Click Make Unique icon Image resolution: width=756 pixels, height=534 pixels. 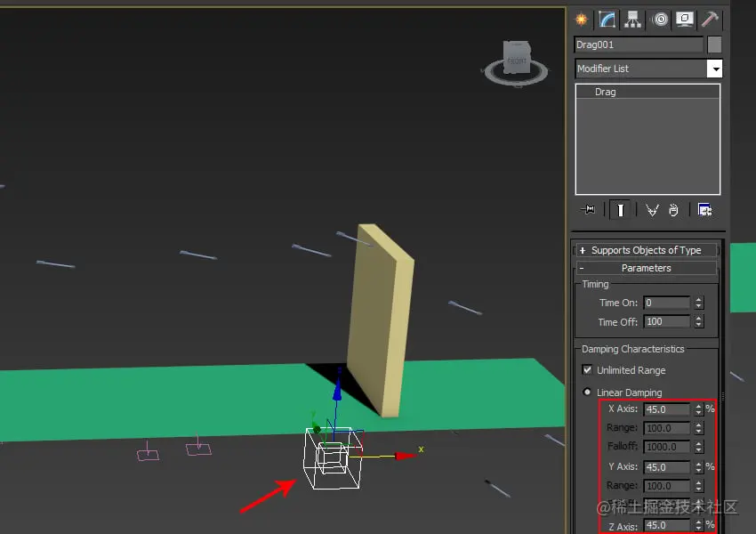coord(652,210)
